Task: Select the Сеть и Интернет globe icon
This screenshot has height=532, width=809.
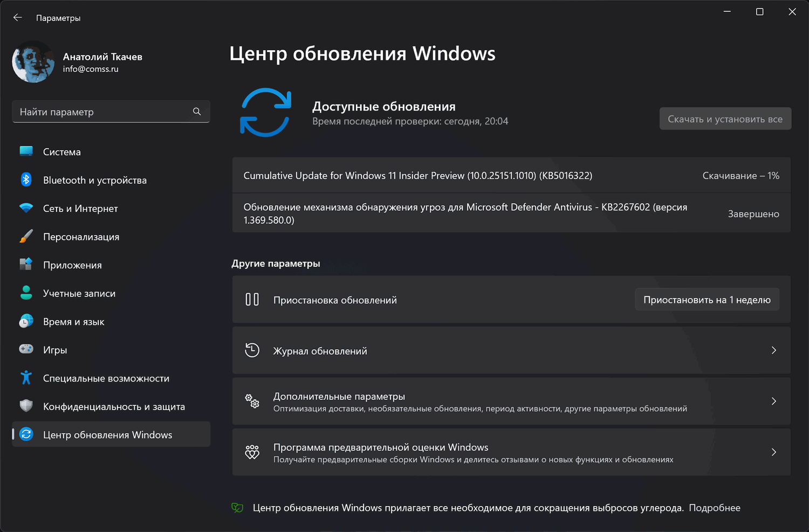Action: (26, 209)
